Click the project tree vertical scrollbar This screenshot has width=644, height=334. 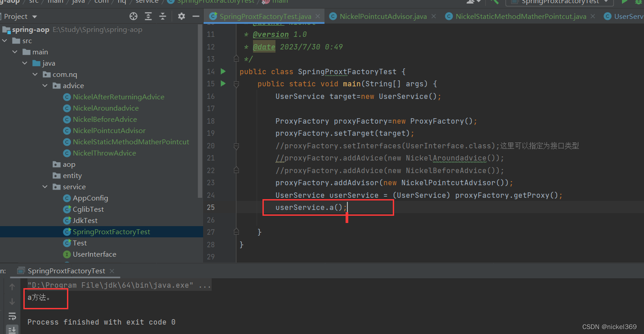(x=200, y=110)
